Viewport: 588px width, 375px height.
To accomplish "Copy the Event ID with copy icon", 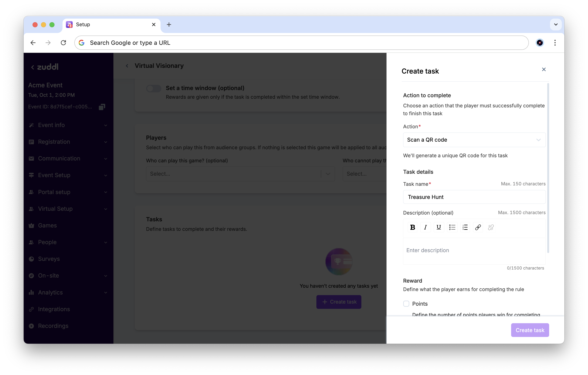I will pyautogui.click(x=102, y=107).
